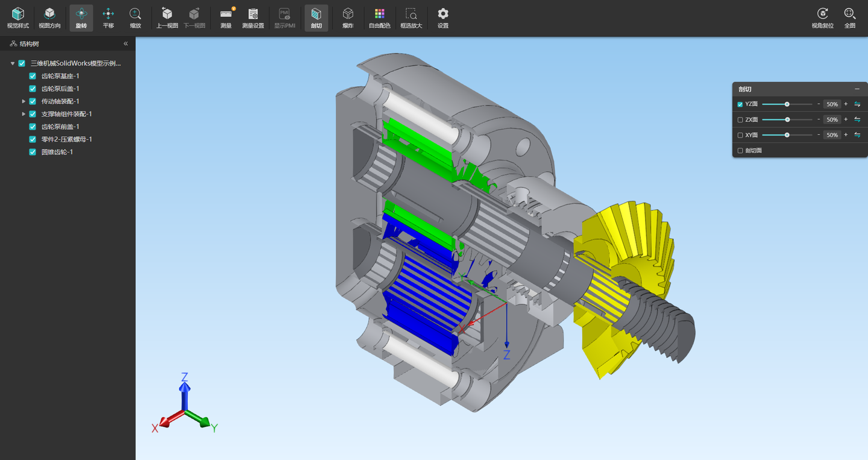This screenshot has height=460, width=868.
Task: Hide 传动轴装配-1 via its checkbox
Action: (33, 101)
